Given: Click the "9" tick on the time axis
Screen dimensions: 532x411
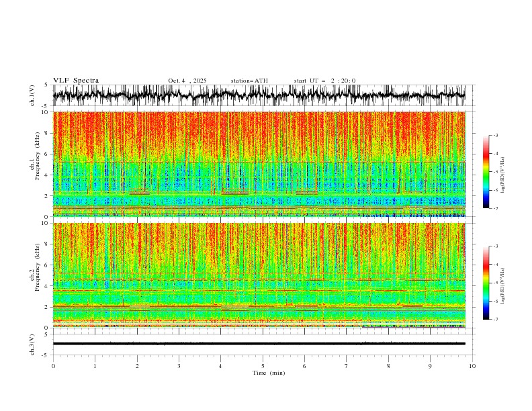Looking at the screenshot, I should tap(430, 366).
